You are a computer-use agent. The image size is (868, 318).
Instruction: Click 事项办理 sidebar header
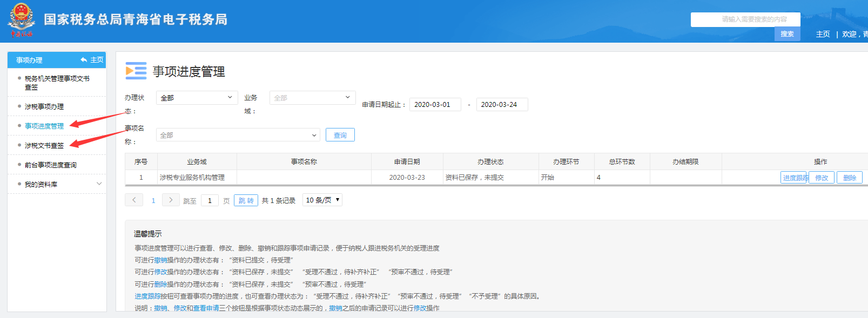pos(29,60)
